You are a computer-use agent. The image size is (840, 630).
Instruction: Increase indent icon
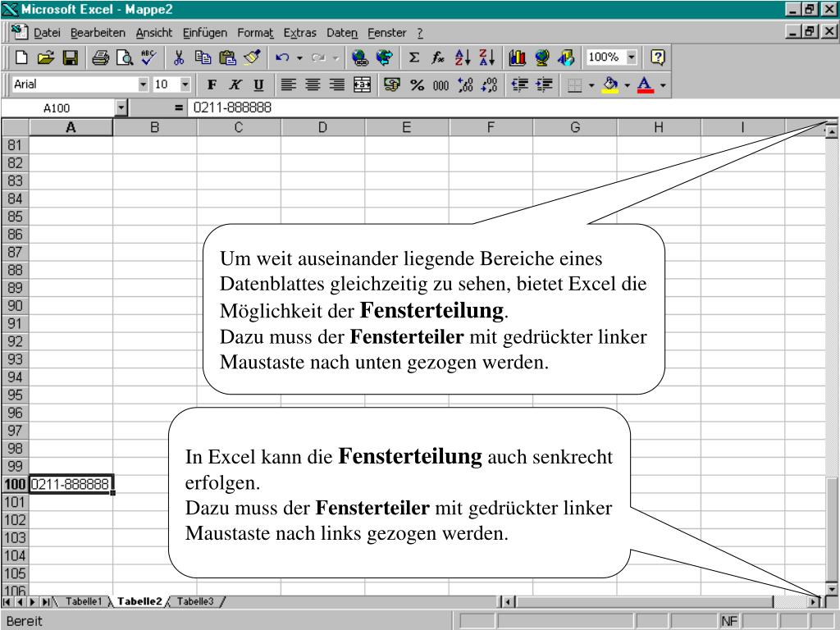coord(545,84)
